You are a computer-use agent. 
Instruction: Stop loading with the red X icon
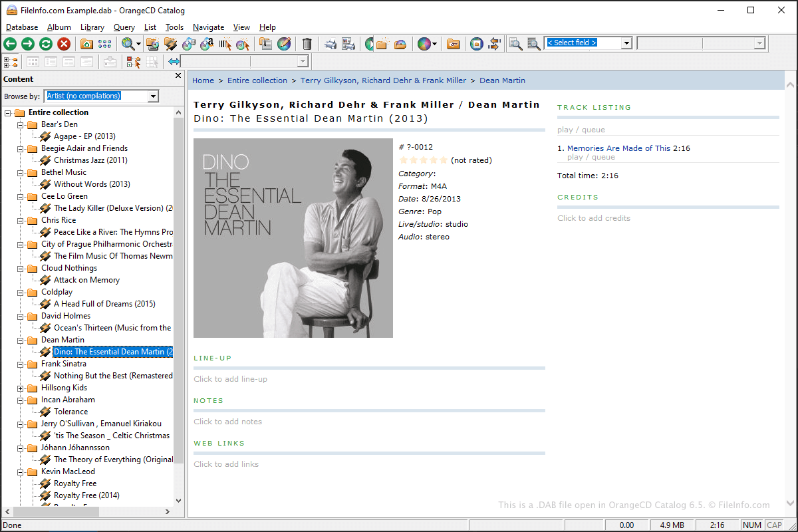click(x=64, y=44)
